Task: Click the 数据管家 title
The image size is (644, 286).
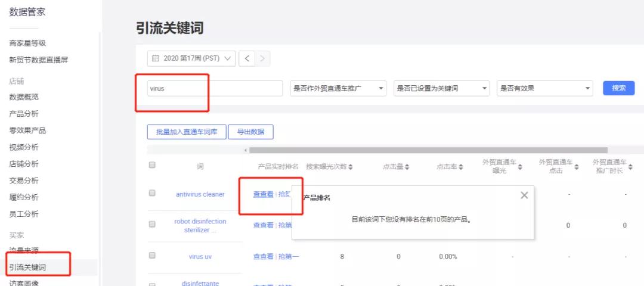Action: [x=27, y=13]
